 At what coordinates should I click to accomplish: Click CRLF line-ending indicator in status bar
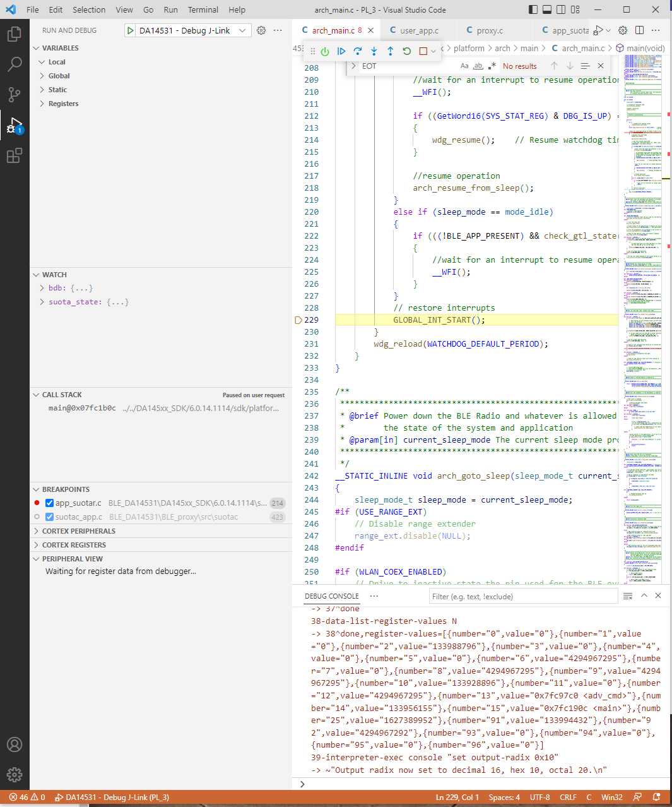568,797
